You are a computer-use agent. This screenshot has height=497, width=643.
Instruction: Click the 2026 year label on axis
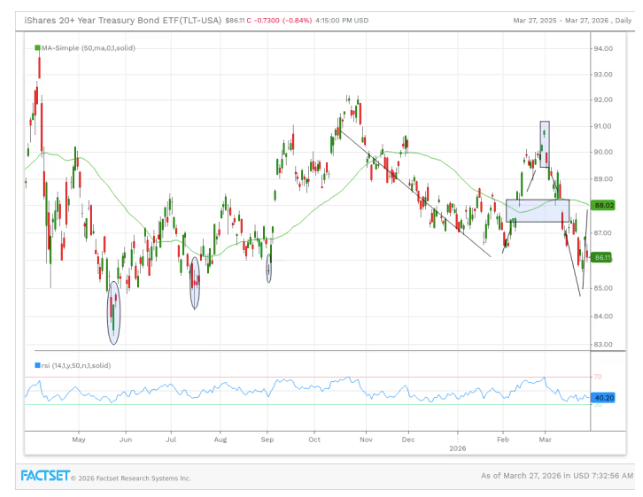coord(458,448)
